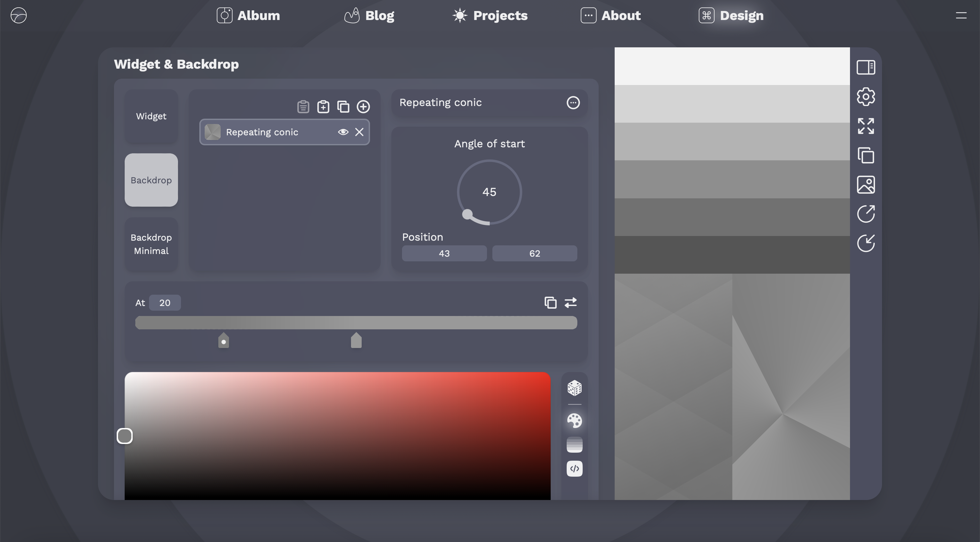Edit the Position value of 43

[x=444, y=253]
